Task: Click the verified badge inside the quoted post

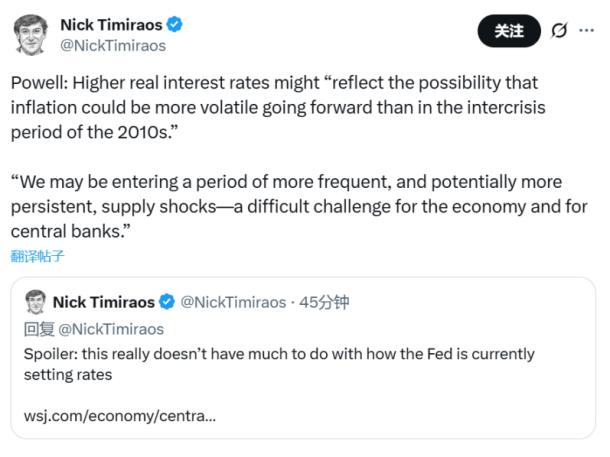Action: (x=167, y=301)
